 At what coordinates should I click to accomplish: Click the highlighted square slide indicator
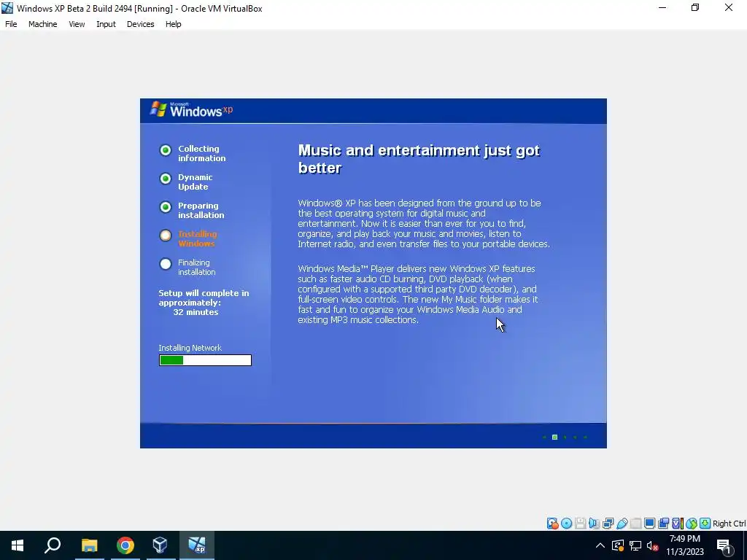pos(554,437)
